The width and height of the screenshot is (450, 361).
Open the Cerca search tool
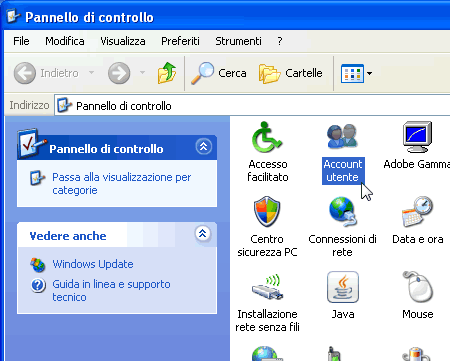coord(219,73)
